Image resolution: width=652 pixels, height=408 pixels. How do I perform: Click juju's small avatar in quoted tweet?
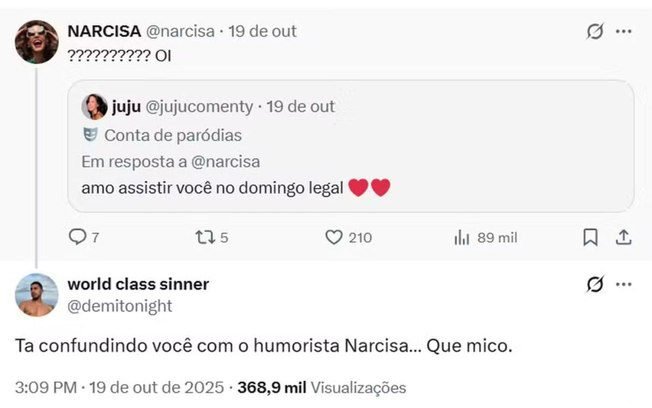point(94,107)
